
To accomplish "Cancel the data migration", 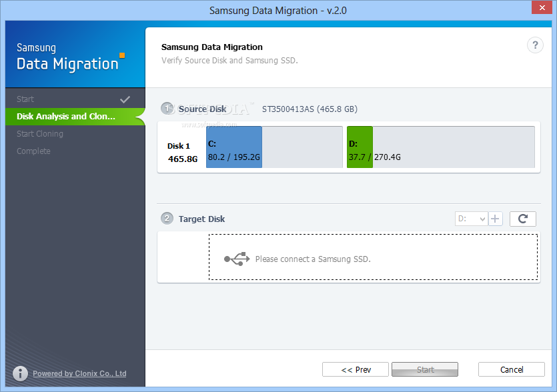I will coord(512,369).
